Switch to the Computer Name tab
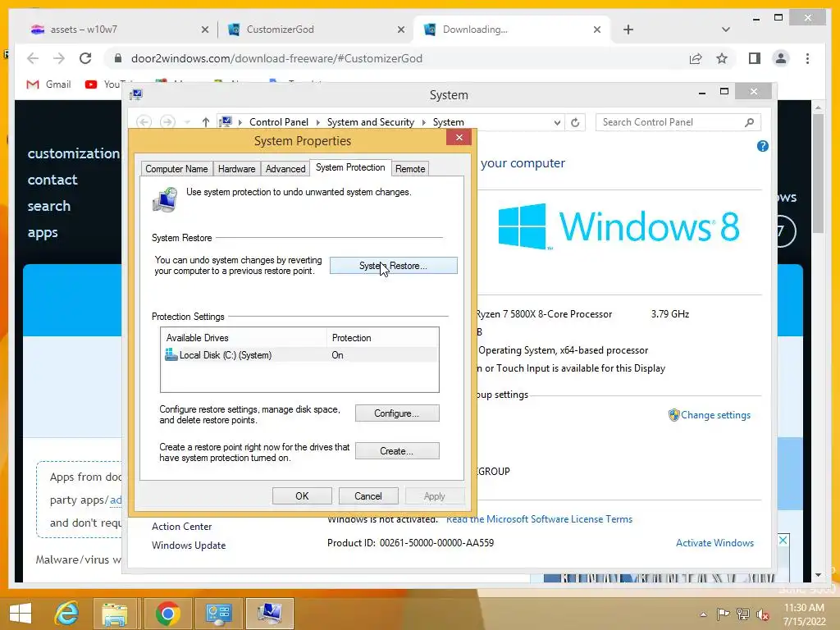Screen dimensions: 840x630 click(176, 169)
